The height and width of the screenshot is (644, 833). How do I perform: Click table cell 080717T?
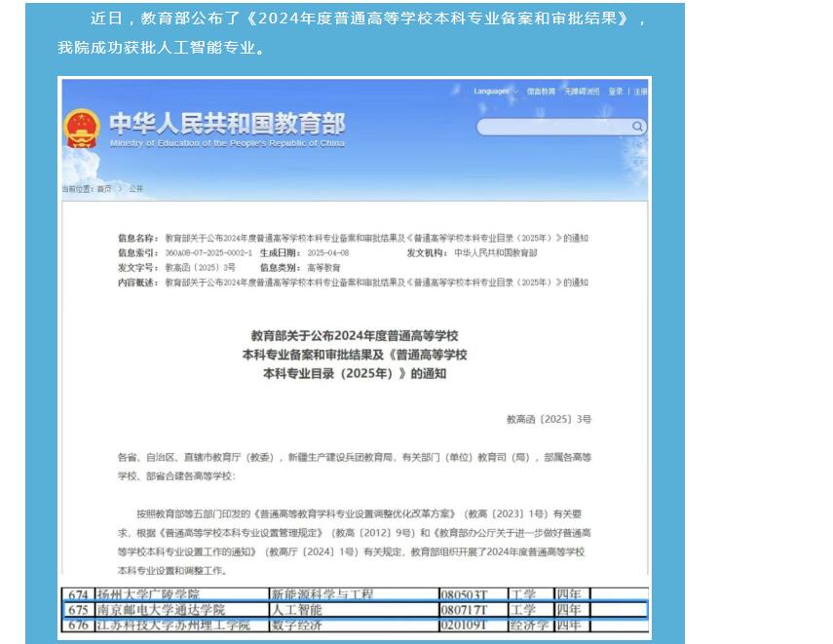pyautogui.click(x=464, y=610)
